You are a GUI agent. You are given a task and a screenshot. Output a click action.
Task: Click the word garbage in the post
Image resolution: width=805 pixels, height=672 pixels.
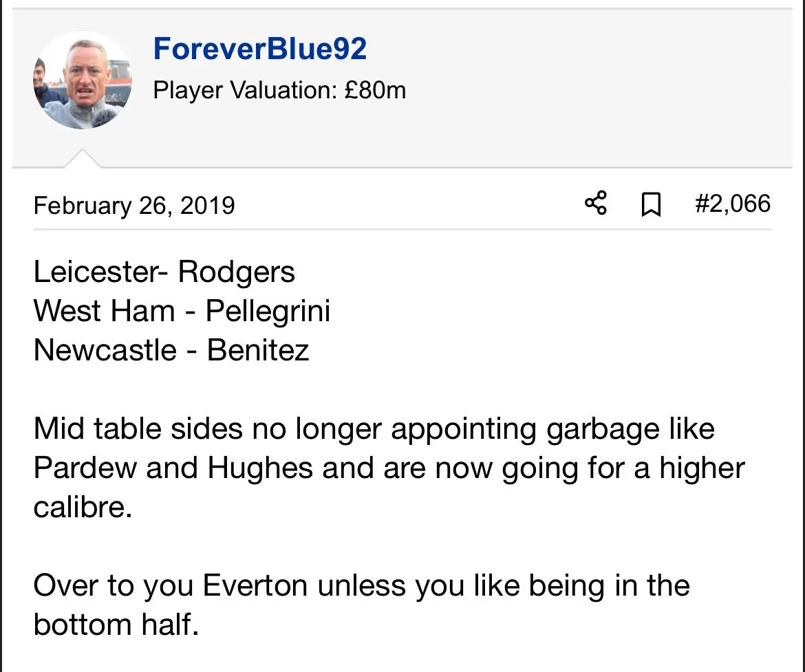(594, 430)
